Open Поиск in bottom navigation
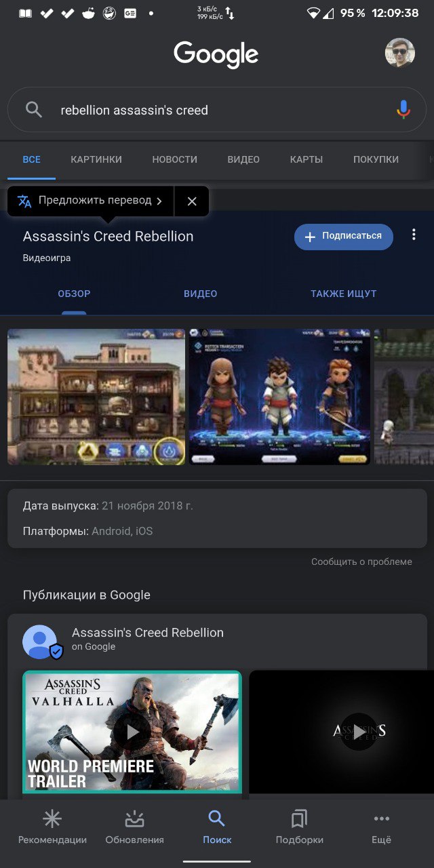 [x=216, y=828]
